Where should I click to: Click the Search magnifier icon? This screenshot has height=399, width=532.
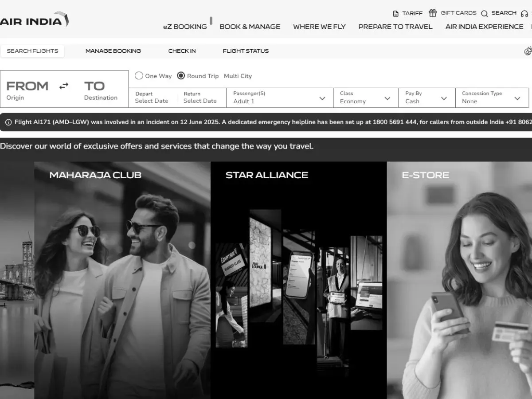(485, 13)
